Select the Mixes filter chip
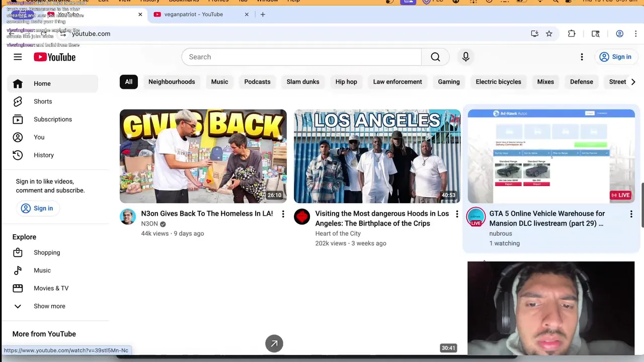 click(x=545, y=81)
